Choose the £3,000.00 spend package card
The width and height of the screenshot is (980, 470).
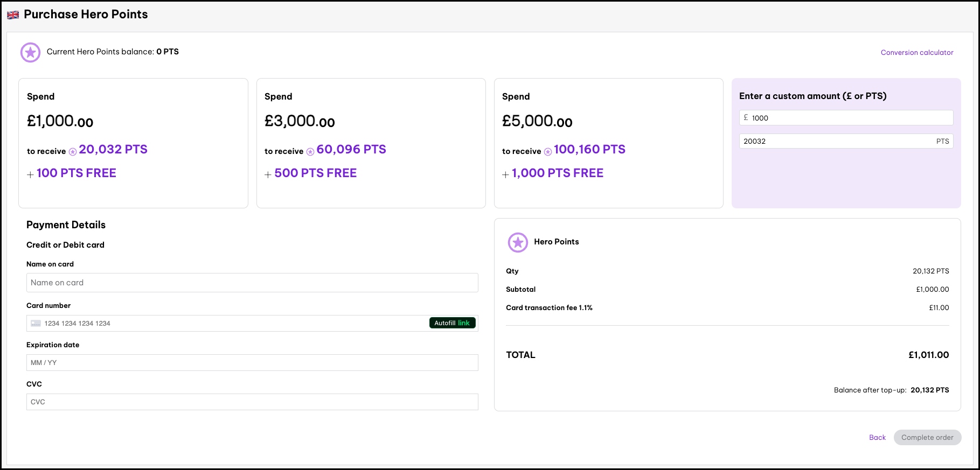click(x=371, y=143)
